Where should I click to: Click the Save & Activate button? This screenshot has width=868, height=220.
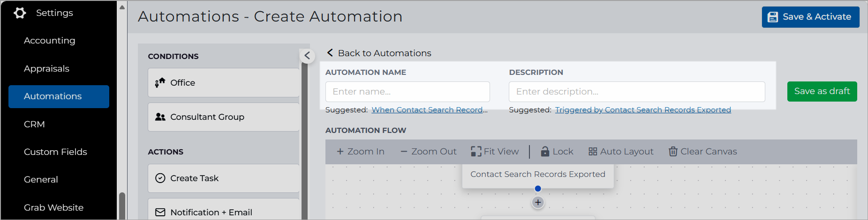(x=810, y=17)
